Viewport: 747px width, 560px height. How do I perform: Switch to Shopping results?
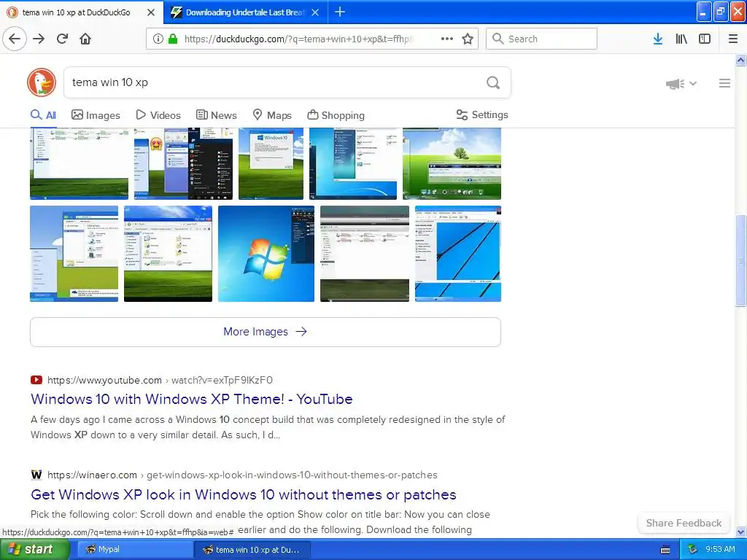[x=336, y=114]
